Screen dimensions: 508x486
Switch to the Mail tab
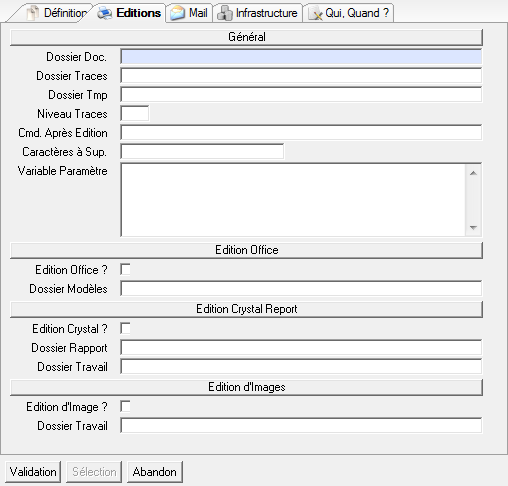pos(189,13)
